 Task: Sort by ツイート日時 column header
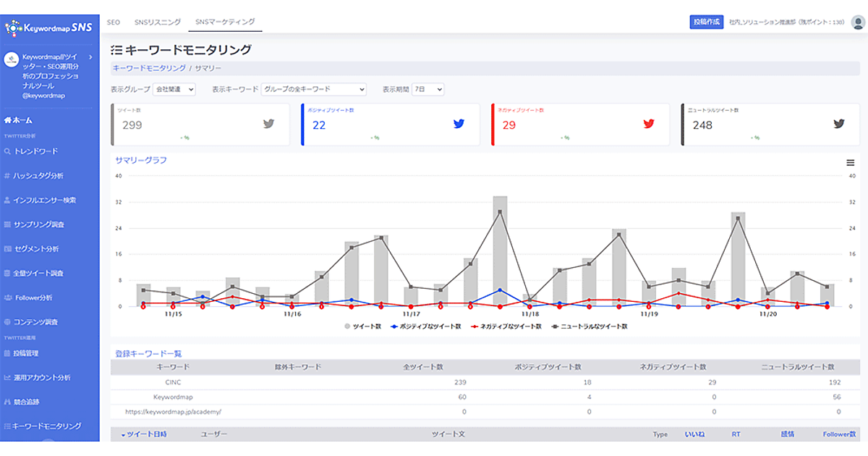pos(144,434)
